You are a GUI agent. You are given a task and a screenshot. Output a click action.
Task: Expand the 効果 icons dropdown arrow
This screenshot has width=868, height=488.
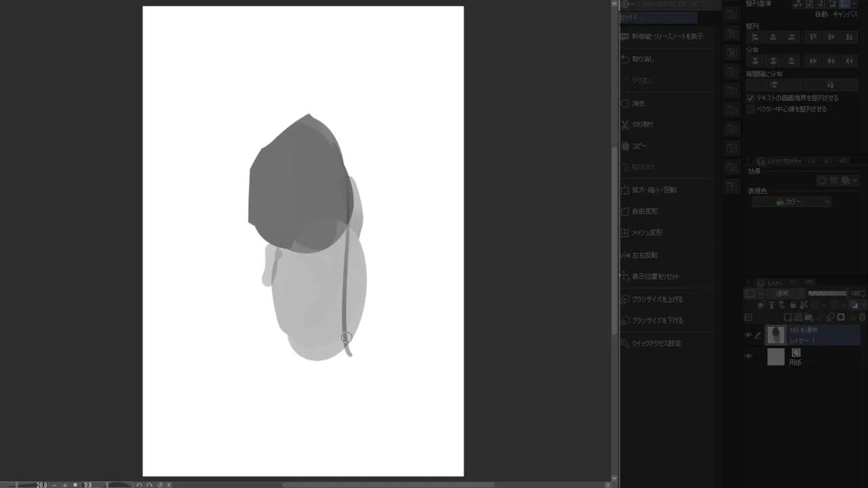(855, 180)
